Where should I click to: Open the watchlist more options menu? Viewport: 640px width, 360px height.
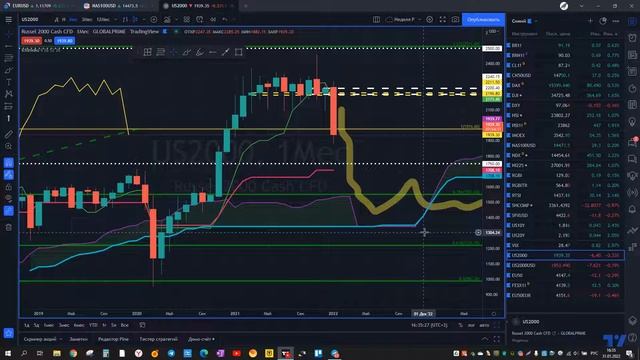click(x=616, y=21)
